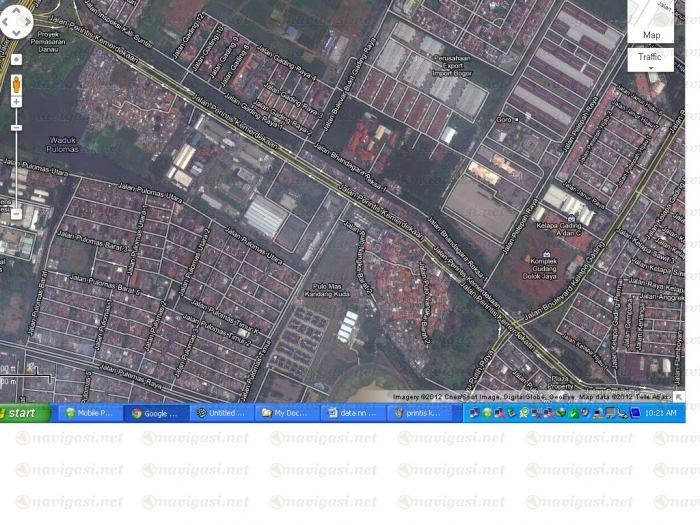The height and width of the screenshot is (525, 700).
Task: Zoom out with the minus button
Action: 16,213
